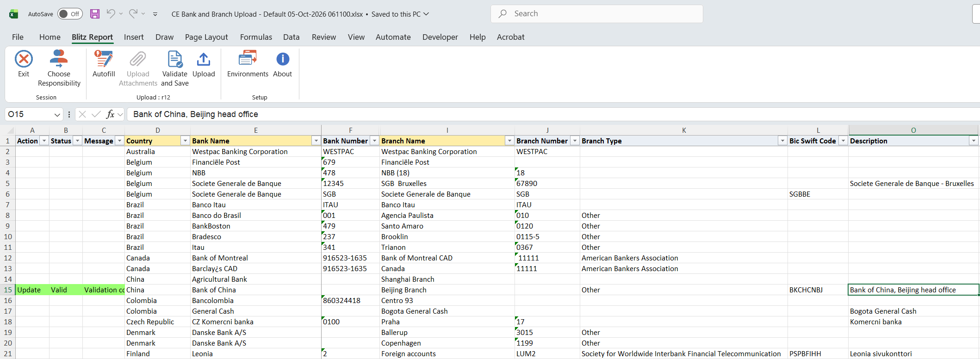Screen dimensions: 980x359
Task: Open the Status column filter dropdown
Action: point(78,141)
